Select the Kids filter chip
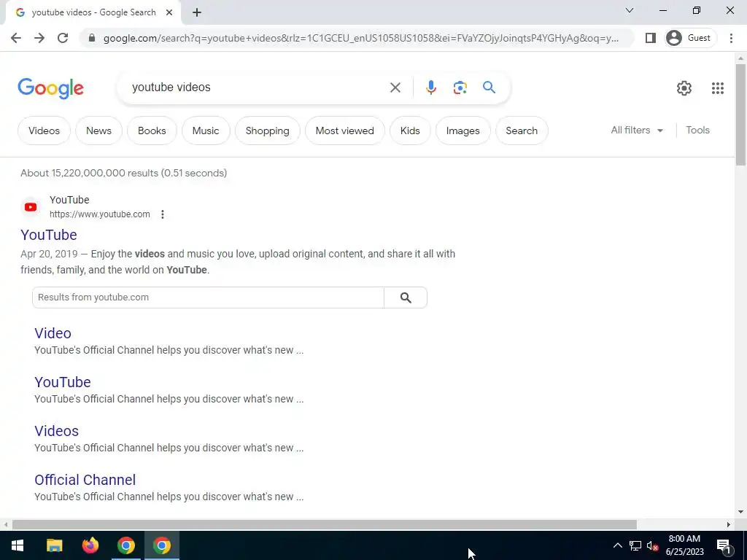The height and width of the screenshot is (560, 747). [x=410, y=131]
